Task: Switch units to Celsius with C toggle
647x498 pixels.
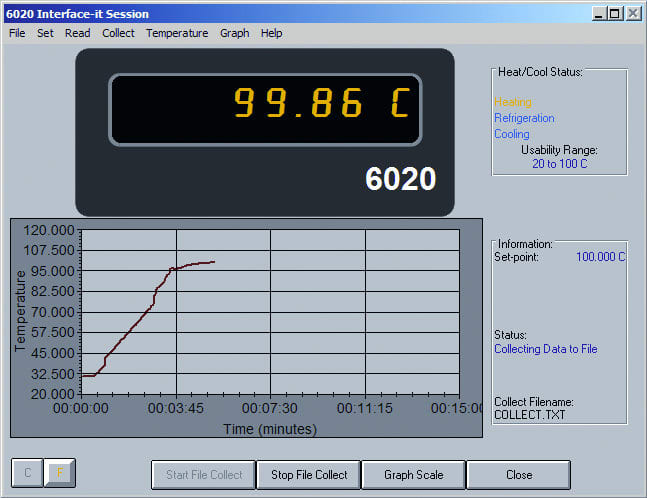Action: pos(27,472)
